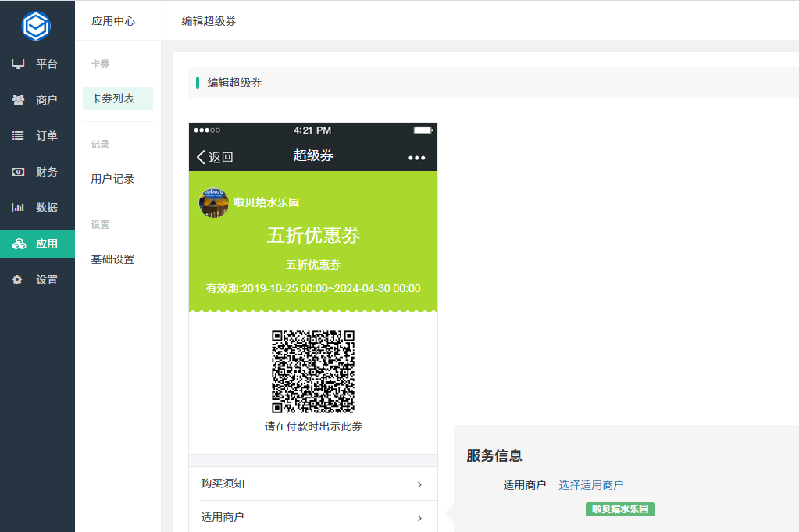Select the active 应用 menu item
799x532 pixels.
click(37, 244)
